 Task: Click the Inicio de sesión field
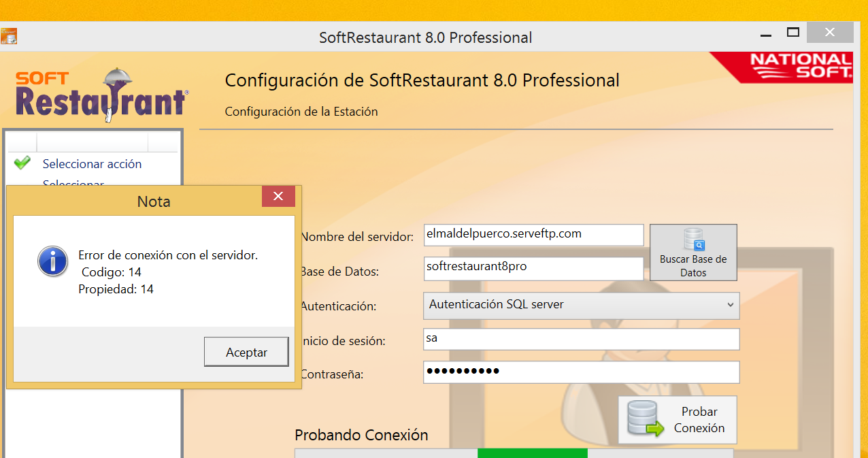tap(581, 339)
